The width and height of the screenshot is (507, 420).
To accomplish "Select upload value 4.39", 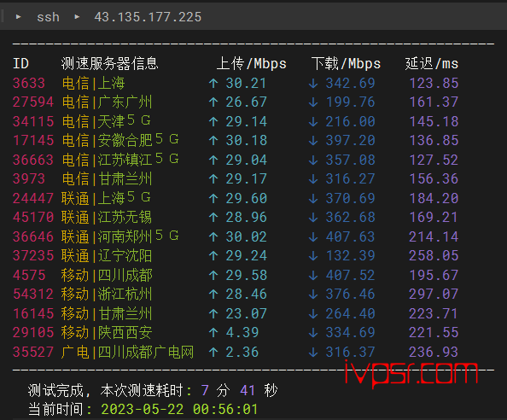I will [242, 333].
